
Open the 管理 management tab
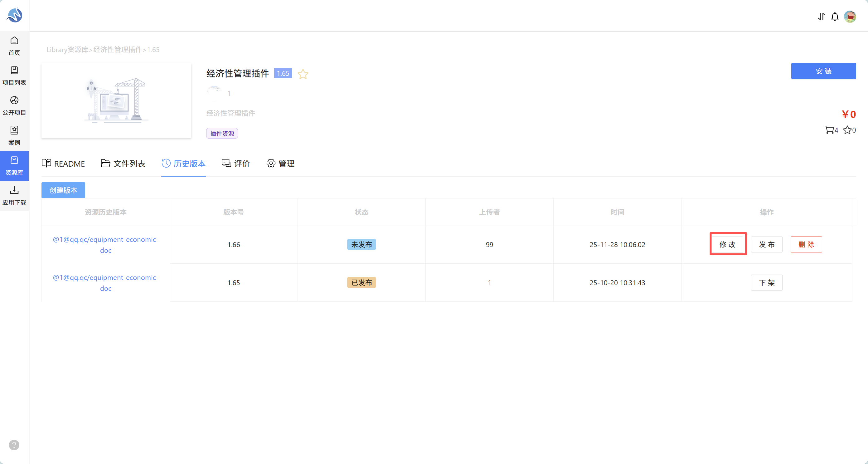tap(280, 164)
